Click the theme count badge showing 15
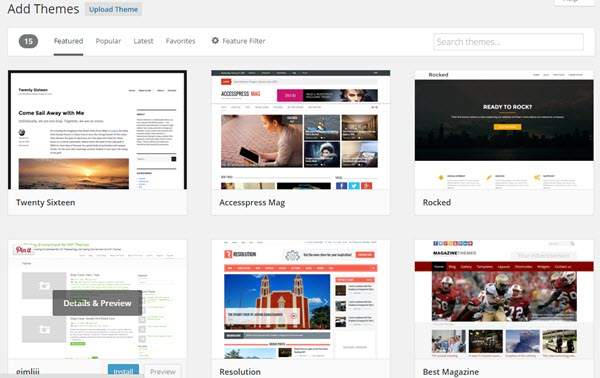This screenshot has height=378, width=600. point(28,41)
